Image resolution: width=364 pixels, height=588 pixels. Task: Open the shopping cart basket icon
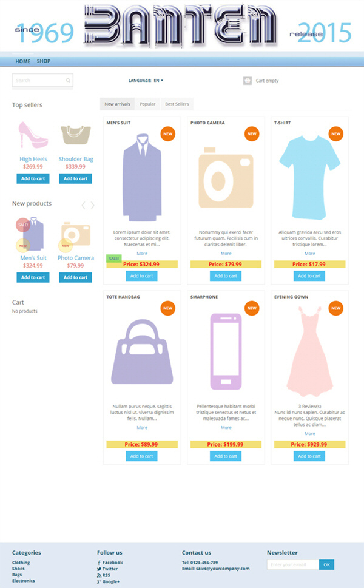[248, 81]
